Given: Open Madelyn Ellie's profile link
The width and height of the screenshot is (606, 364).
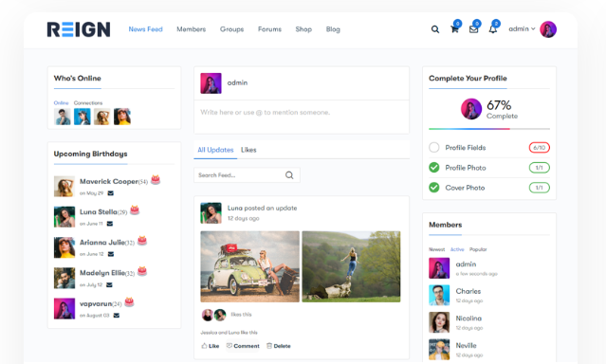Looking at the screenshot, I should click(x=102, y=273).
